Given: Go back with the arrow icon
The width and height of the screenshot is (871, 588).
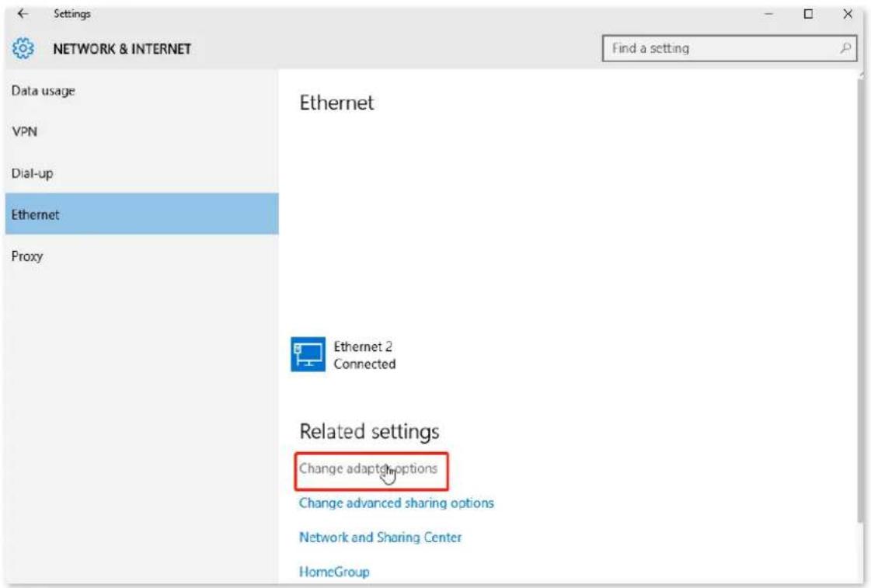Looking at the screenshot, I should (23, 13).
